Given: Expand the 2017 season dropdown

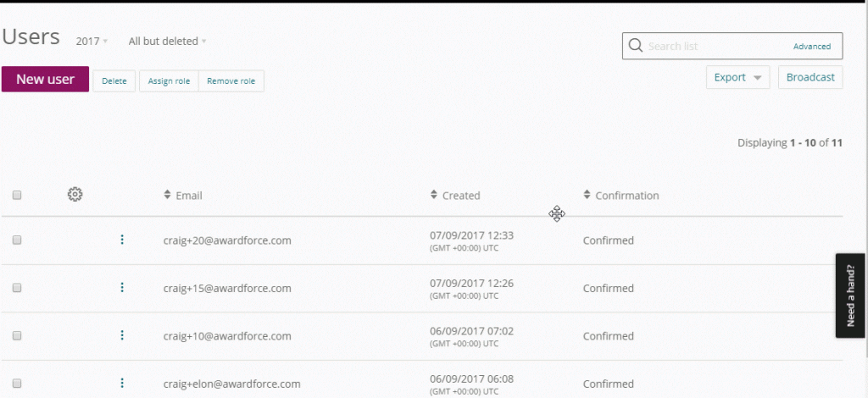Looking at the screenshot, I should 92,41.
